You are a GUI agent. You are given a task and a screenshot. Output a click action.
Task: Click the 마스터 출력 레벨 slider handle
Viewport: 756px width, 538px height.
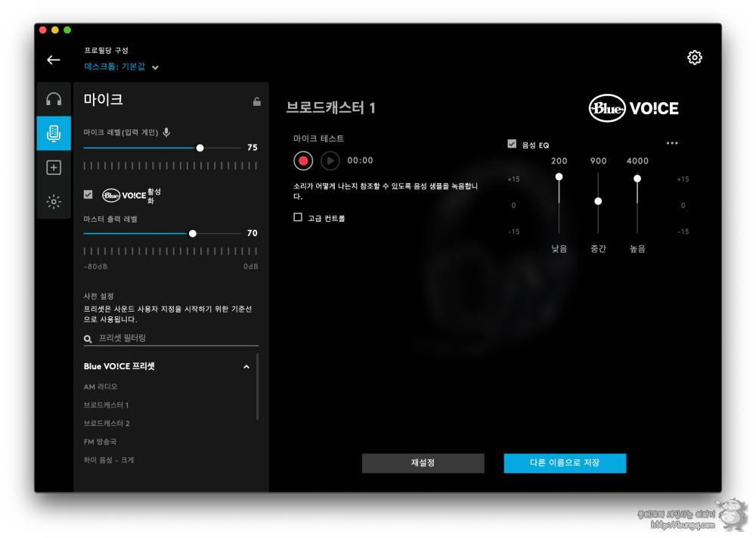coord(193,234)
